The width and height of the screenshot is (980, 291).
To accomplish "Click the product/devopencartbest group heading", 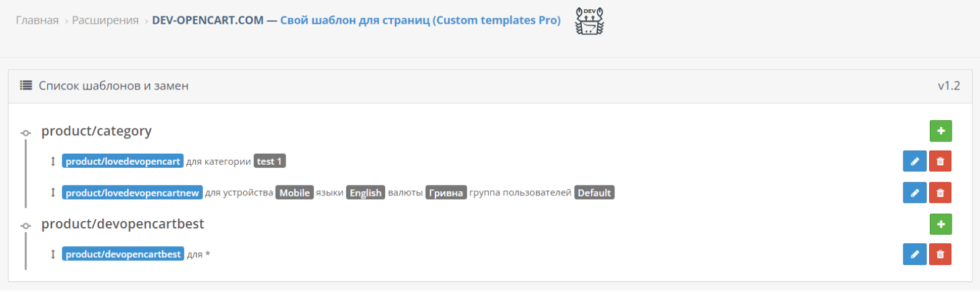I will (123, 224).
